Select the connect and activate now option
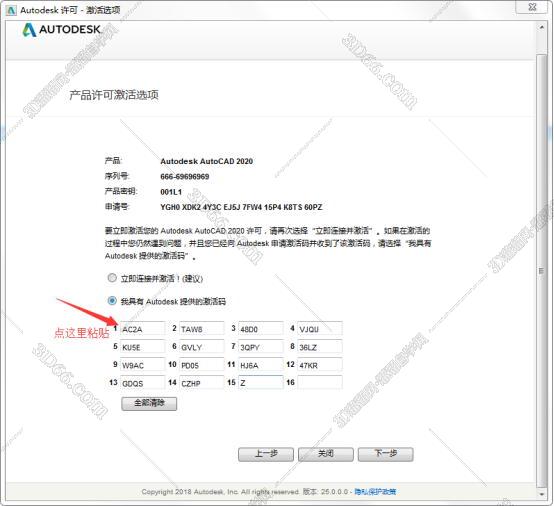The width and height of the screenshot is (554, 506). coord(112,278)
